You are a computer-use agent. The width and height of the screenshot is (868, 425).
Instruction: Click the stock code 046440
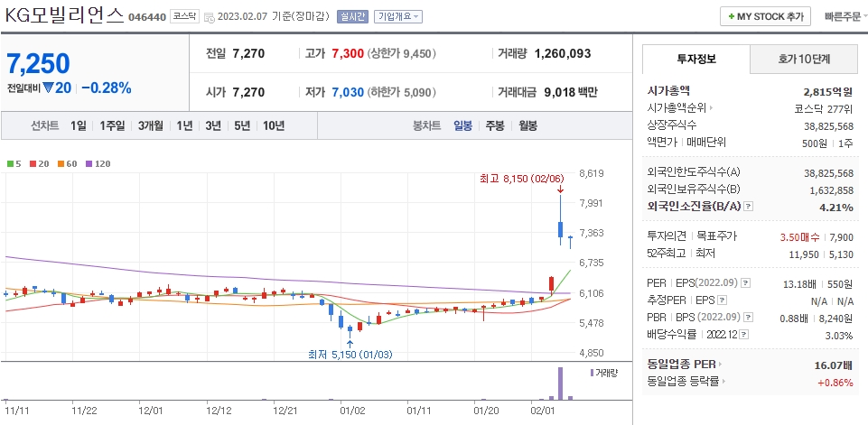point(146,17)
